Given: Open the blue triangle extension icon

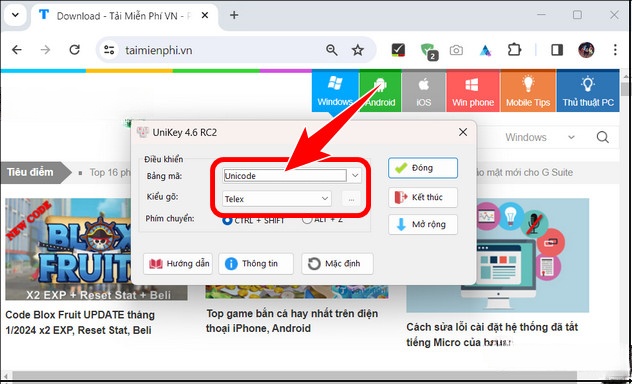Looking at the screenshot, I should (485, 50).
